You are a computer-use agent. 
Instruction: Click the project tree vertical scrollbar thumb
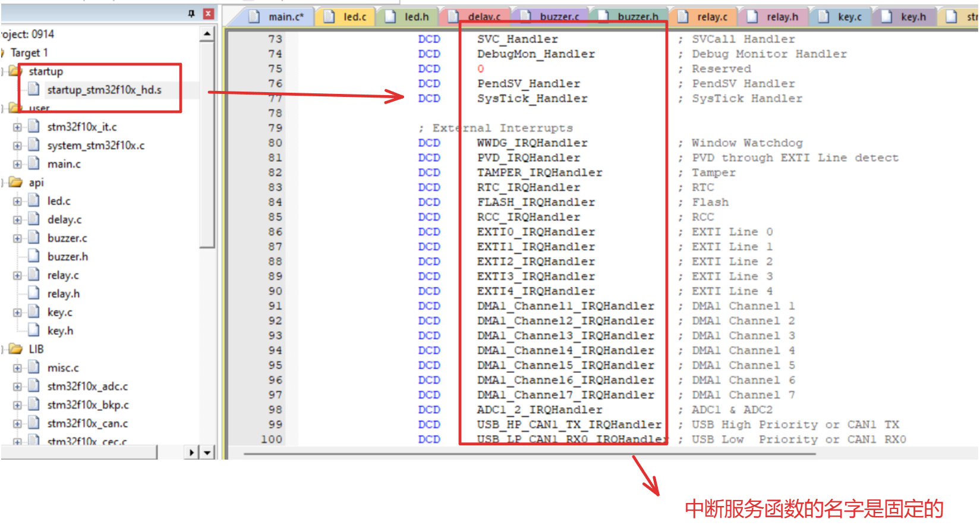(207, 144)
